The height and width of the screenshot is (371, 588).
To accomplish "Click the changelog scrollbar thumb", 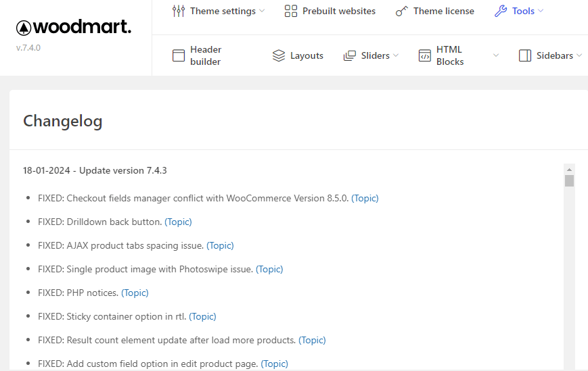I will 569,181.
